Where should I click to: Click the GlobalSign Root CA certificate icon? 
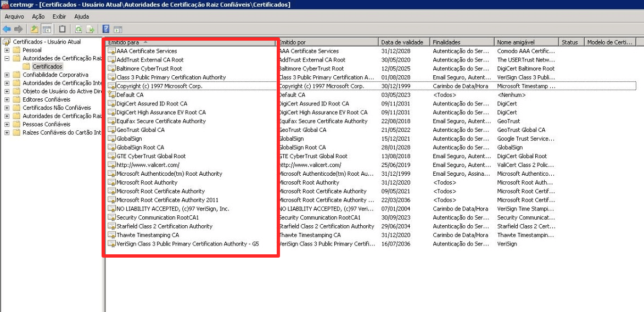[x=111, y=147]
